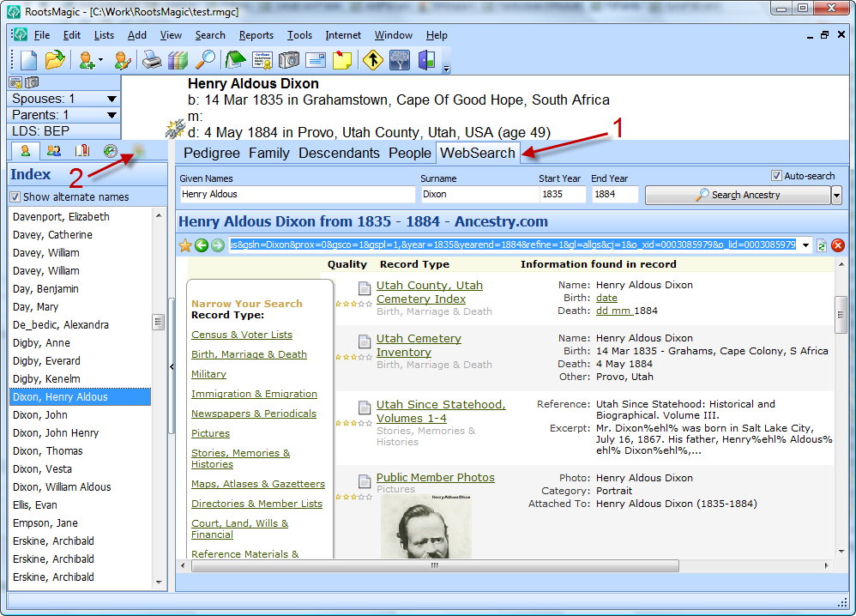The width and height of the screenshot is (856, 616).
Task: Open the URL address history dropdown
Action: pos(805,245)
